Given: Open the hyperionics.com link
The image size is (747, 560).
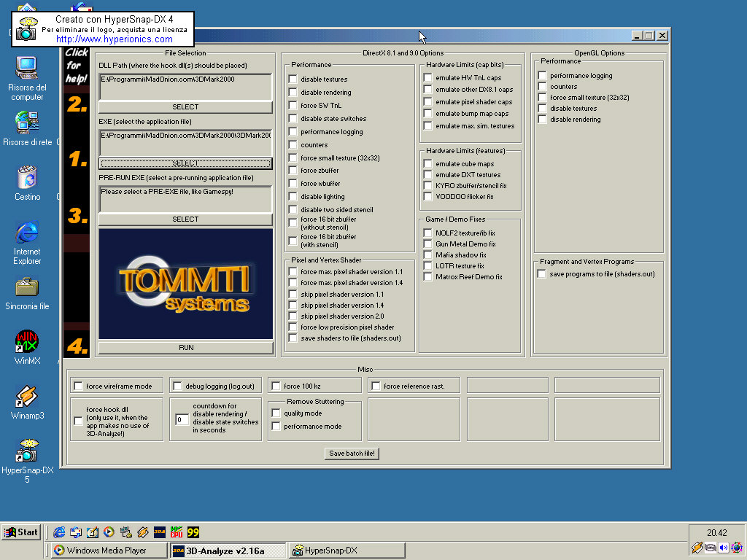Looking at the screenshot, I should (115, 39).
